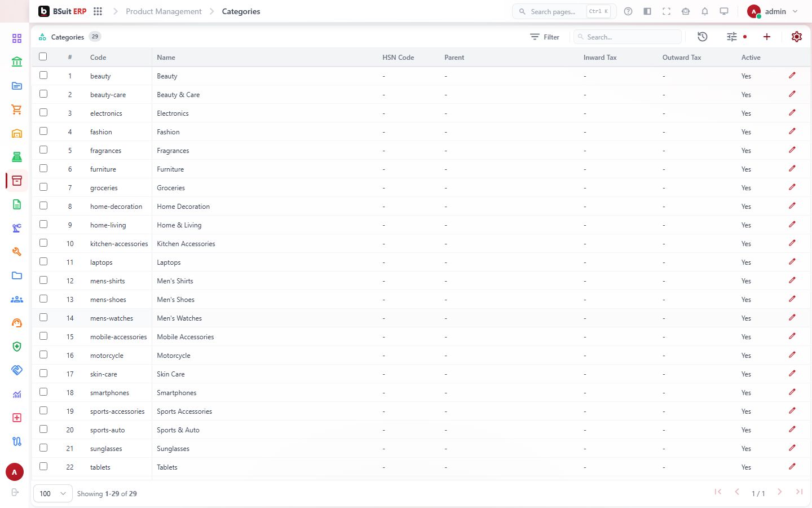Expand the admin user menu

[x=773, y=11]
